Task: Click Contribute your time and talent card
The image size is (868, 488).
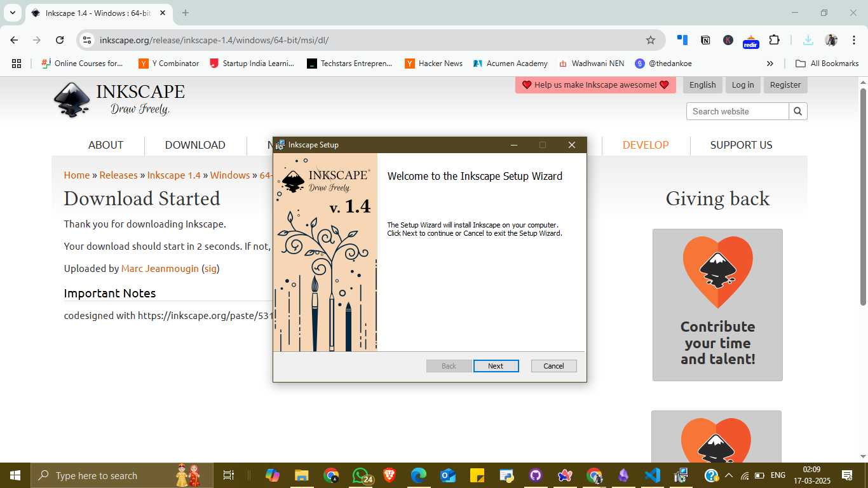Action: pyautogui.click(x=717, y=305)
